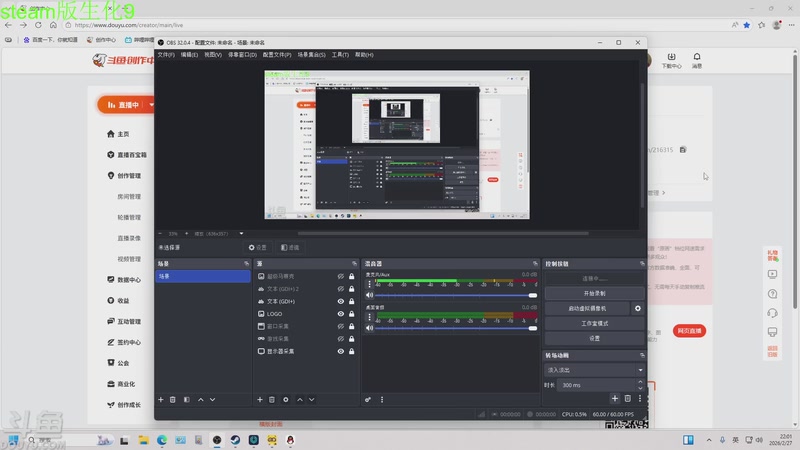
Task: Open the 编辑(E) menu
Action: (x=189, y=55)
